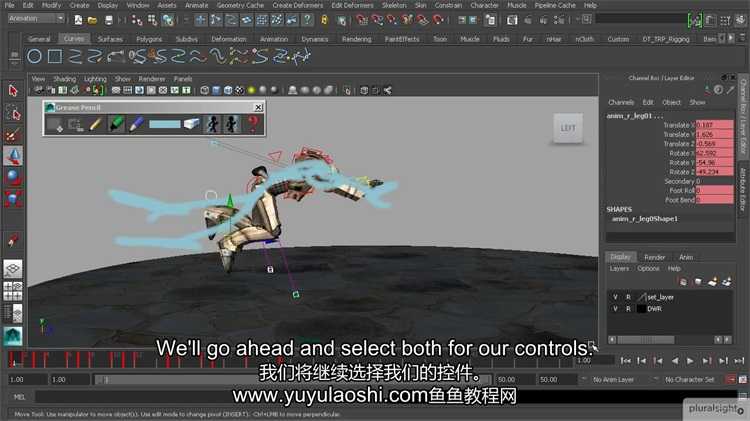Click play forwards button
This screenshot has height=421, width=750.
pyautogui.click(x=690, y=361)
